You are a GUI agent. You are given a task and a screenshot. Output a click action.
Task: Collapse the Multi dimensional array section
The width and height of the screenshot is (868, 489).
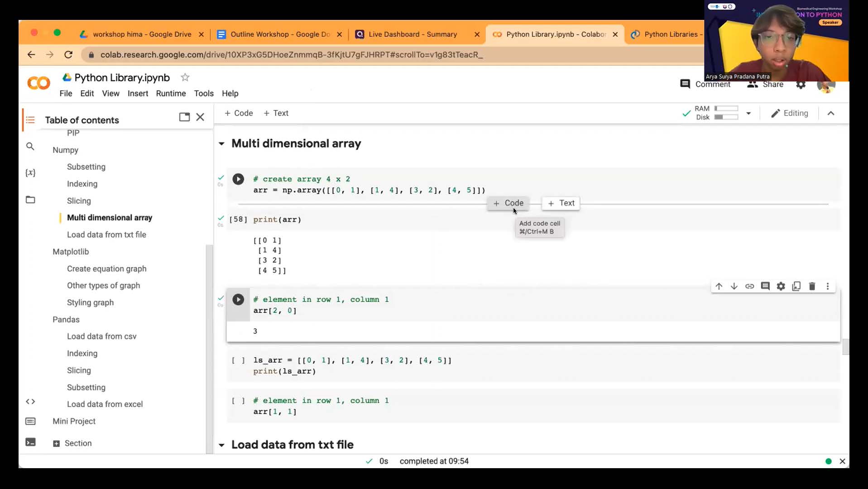click(x=221, y=144)
